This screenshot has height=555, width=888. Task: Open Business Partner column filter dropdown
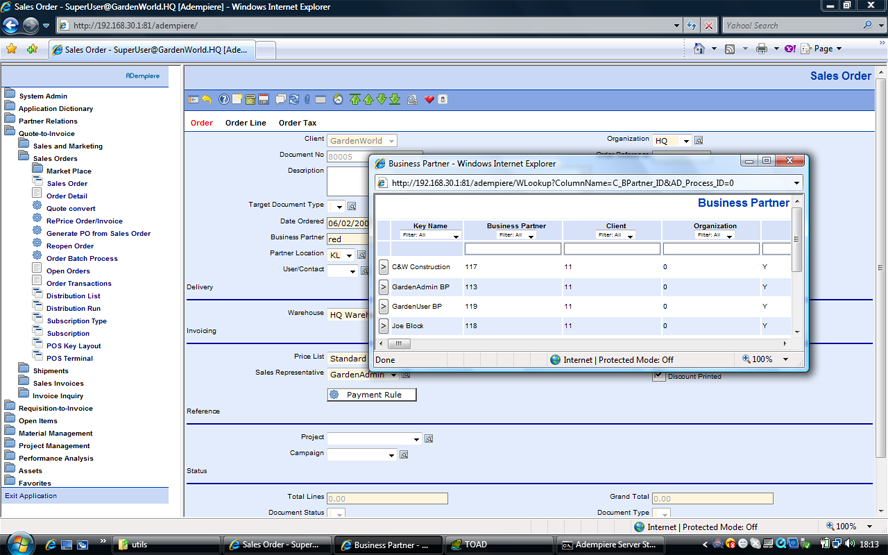tap(516, 235)
